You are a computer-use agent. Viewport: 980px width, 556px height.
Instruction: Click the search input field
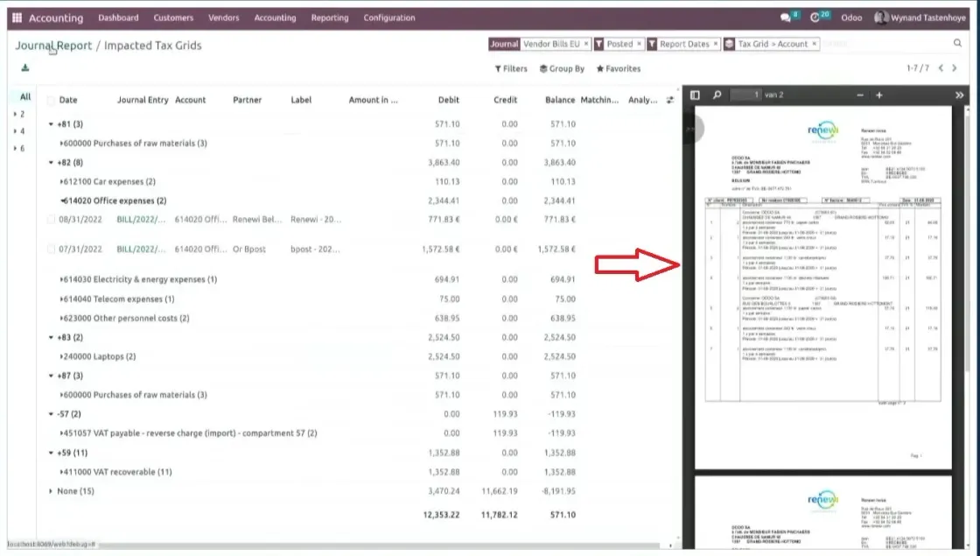click(885, 44)
